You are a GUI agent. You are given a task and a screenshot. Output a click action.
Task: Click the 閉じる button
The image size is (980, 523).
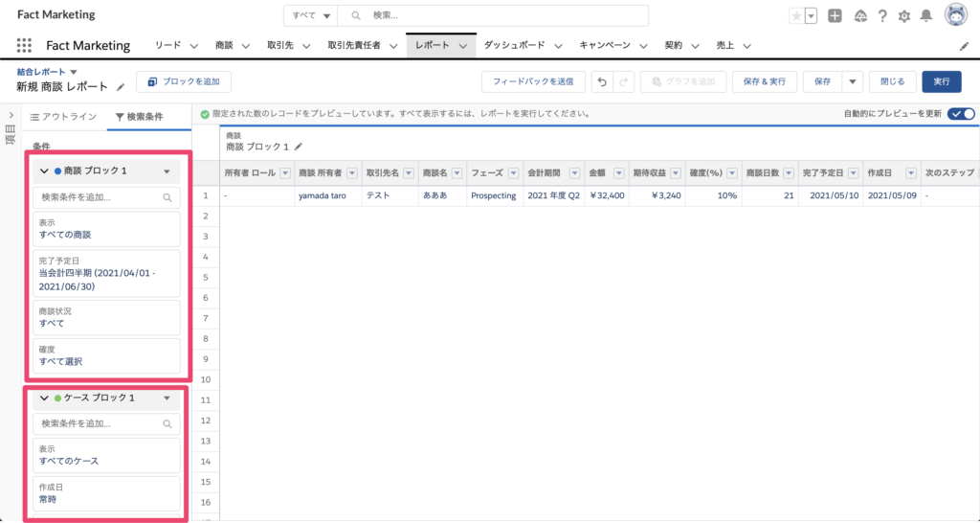(x=893, y=82)
